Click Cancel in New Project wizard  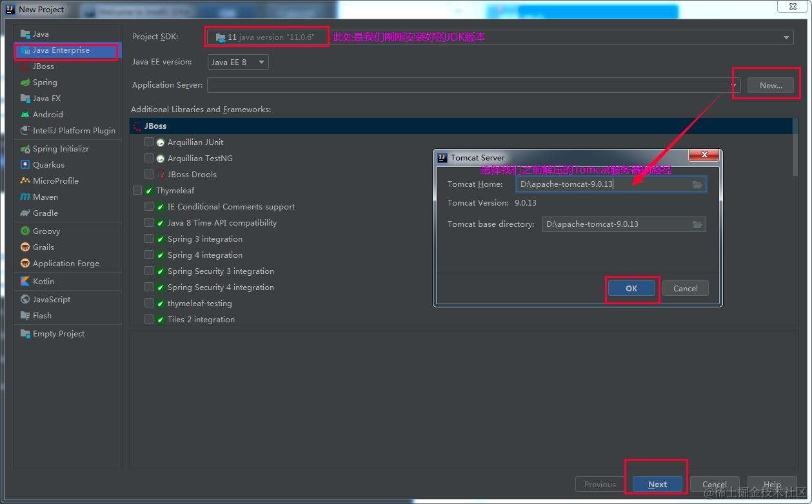pyautogui.click(x=715, y=485)
